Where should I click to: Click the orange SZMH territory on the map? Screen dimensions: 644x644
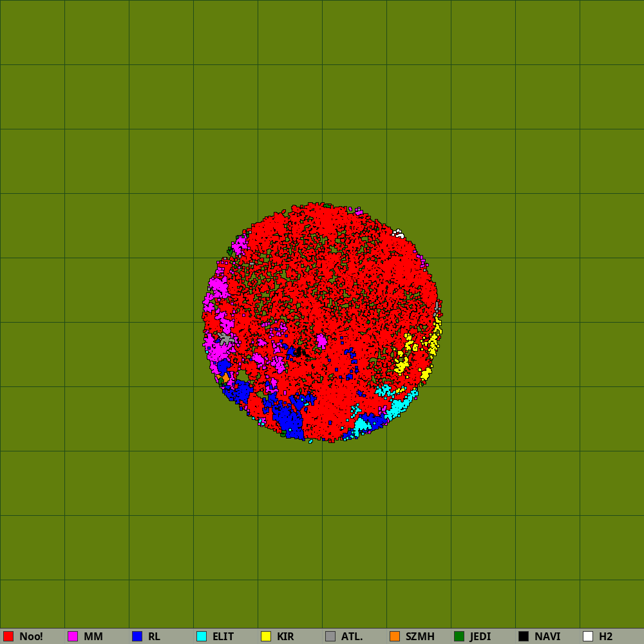click(x=225, y=377)
